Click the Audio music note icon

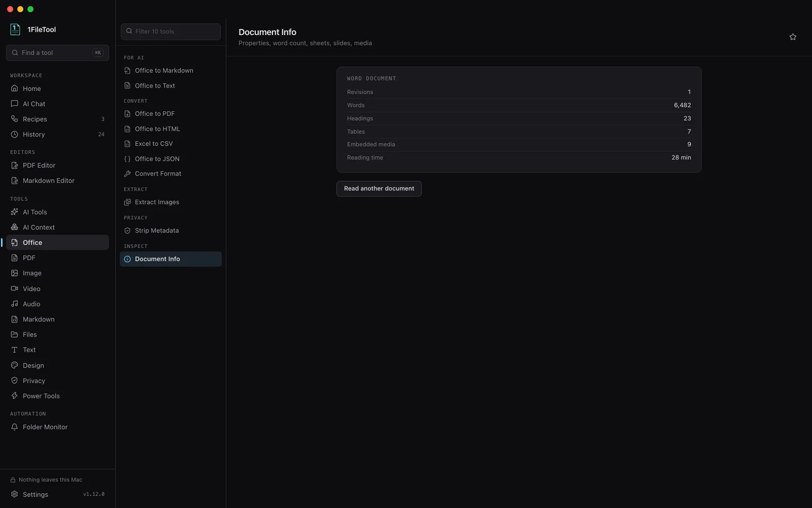(15, 304)
